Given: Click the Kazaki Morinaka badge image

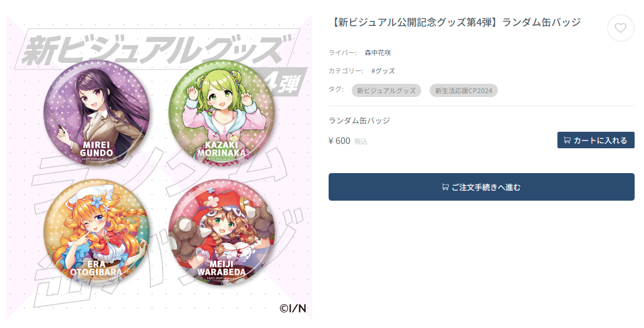Looking at the screenshot, I should 222,112.
